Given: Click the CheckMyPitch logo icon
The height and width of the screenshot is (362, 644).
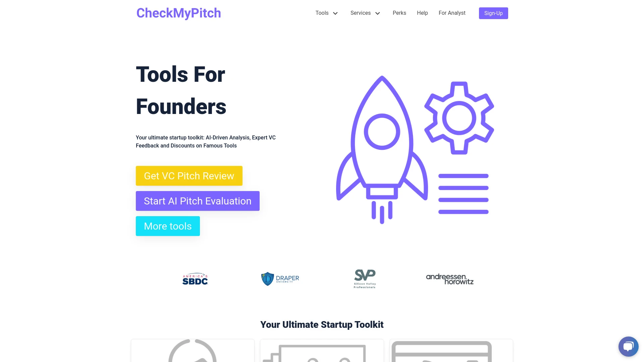Looking at the screenshot, I should click(x=179, y=13).
